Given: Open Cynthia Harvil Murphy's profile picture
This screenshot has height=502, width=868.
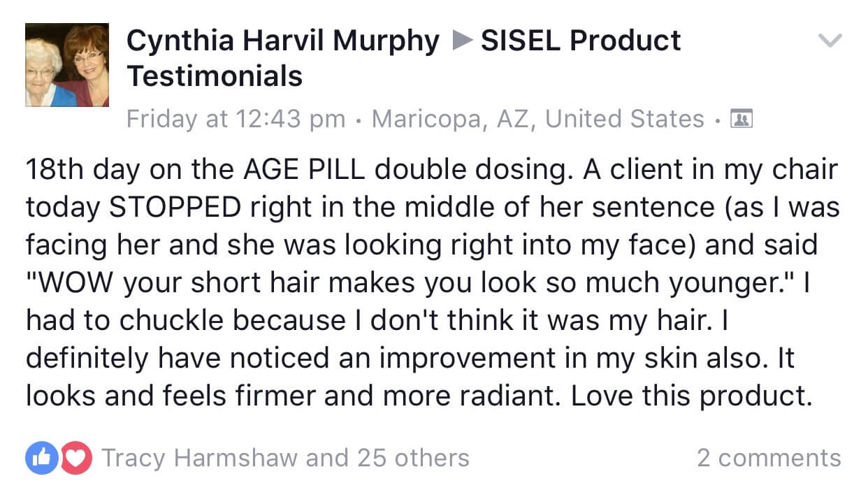Looking at the screenshot, I should click(x=67, y=65).
